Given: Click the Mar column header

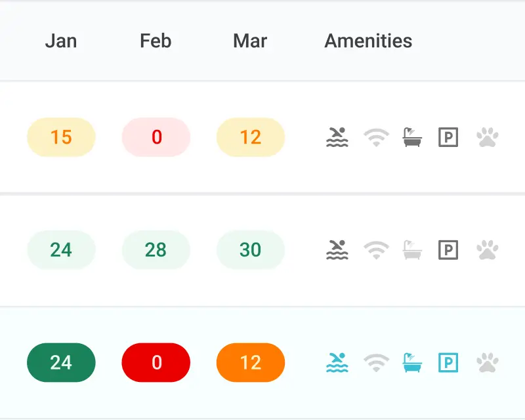Looking at the screenshot, I should [250, 41].
